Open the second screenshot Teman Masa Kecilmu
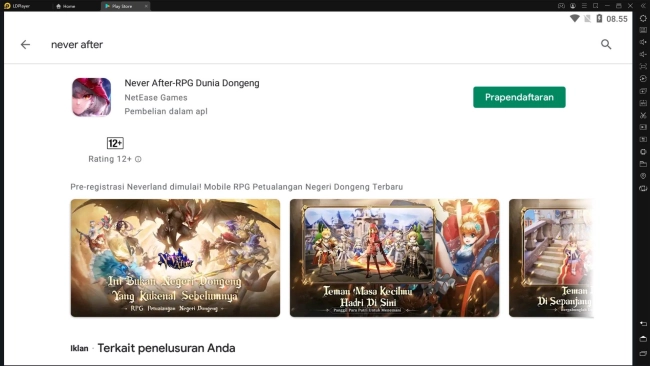The height and width of the screenshot is (366, 650). [x=394, y=258]
